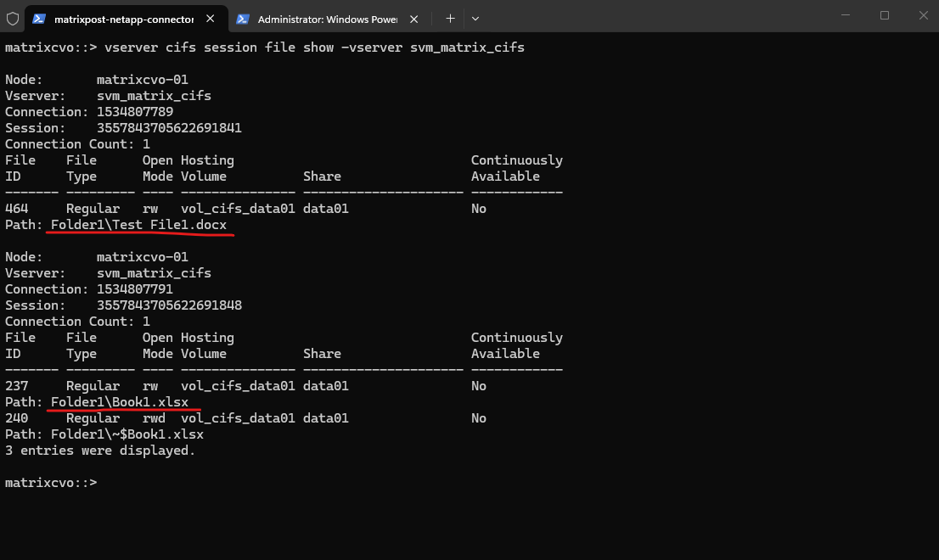The image size is (939, 560).
Task: Click PowerShell icon on matrixpost-netapp-connector tab
Action: coord(40,19)
